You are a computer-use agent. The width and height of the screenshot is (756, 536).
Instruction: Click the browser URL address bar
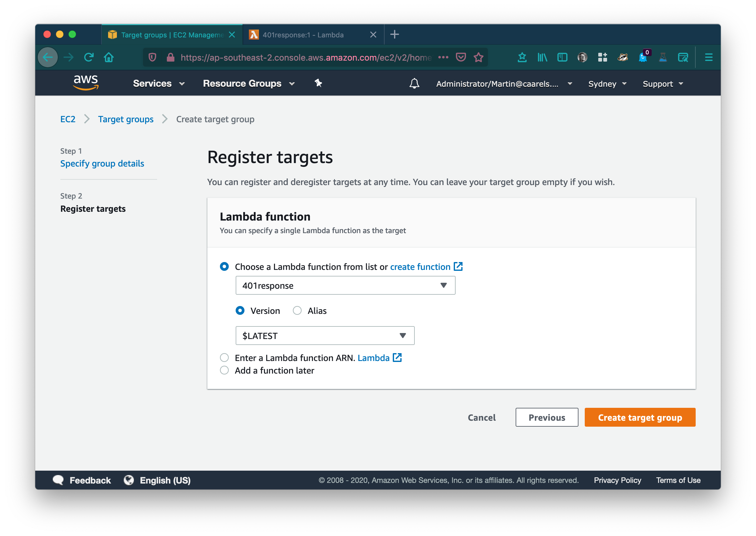[305, 57]
